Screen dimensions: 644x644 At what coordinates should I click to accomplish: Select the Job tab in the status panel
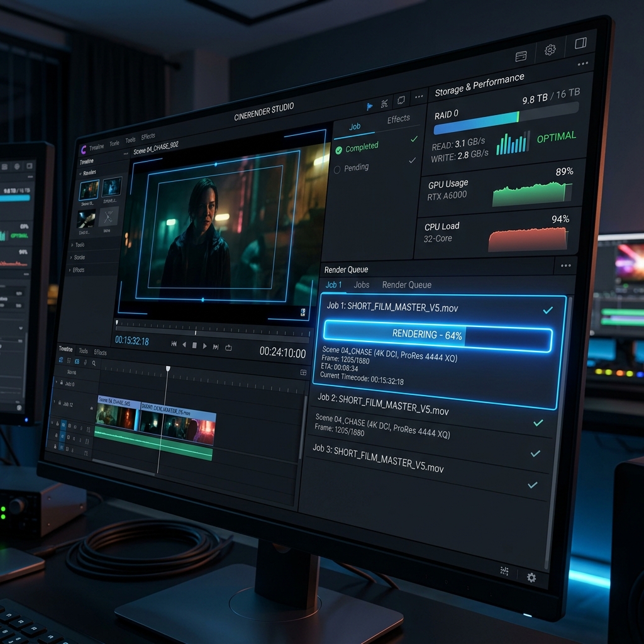pyautogui.click(x=355, y=126)
